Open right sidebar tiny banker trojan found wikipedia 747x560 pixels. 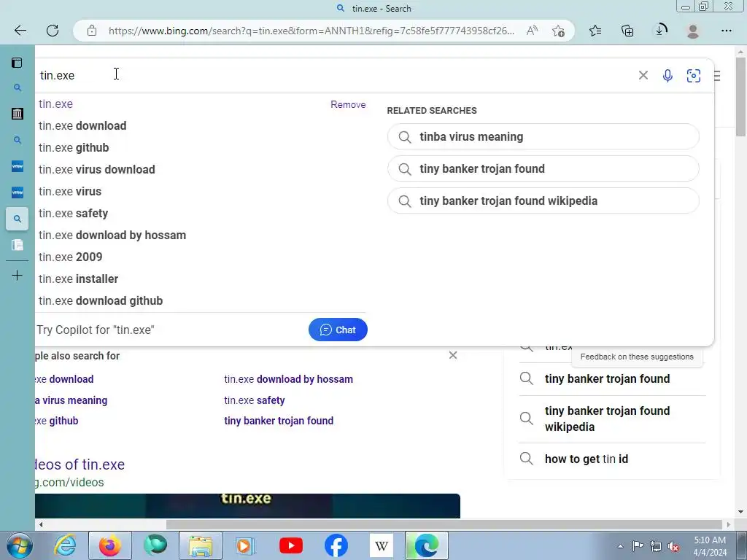[x=608, y=419]
